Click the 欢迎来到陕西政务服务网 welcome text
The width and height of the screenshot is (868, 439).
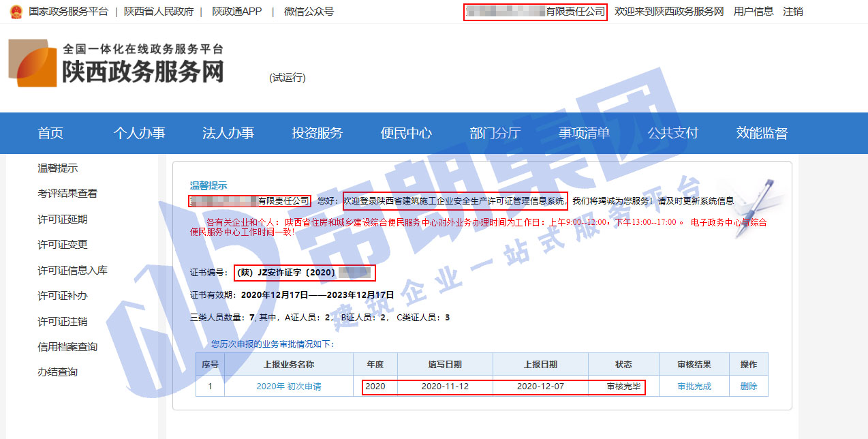pyautogui.click(x=669, y=12)
